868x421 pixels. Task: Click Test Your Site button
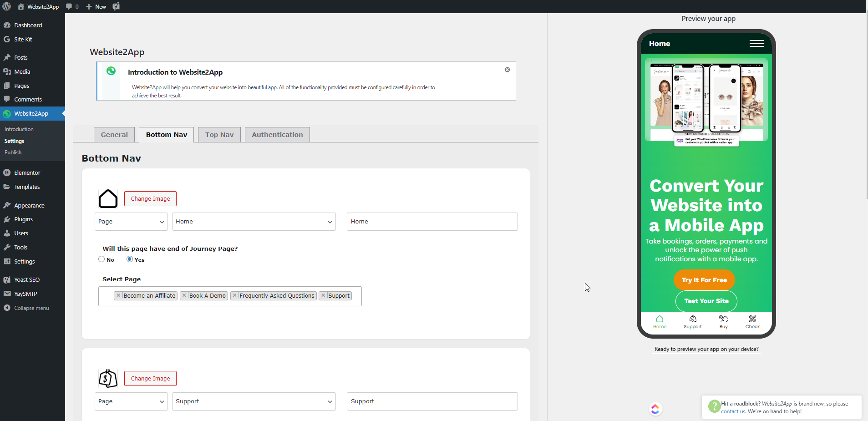[x=706, y=301]
